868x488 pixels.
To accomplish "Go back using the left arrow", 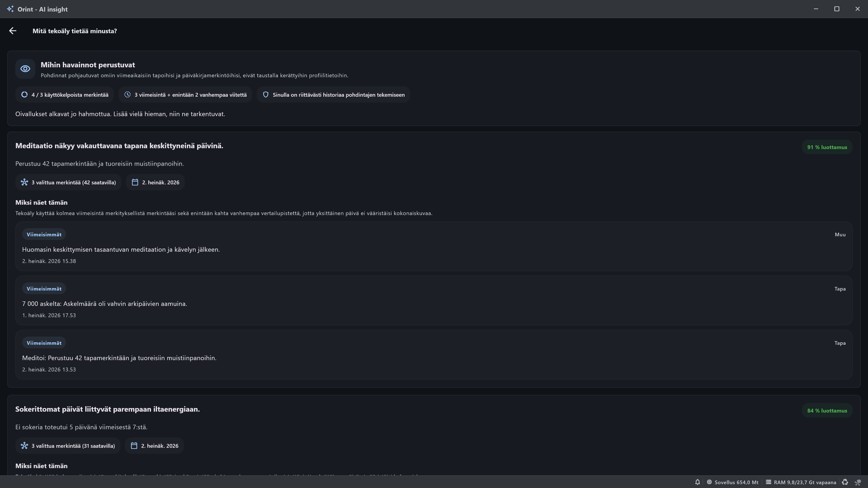I will (13, 31).
